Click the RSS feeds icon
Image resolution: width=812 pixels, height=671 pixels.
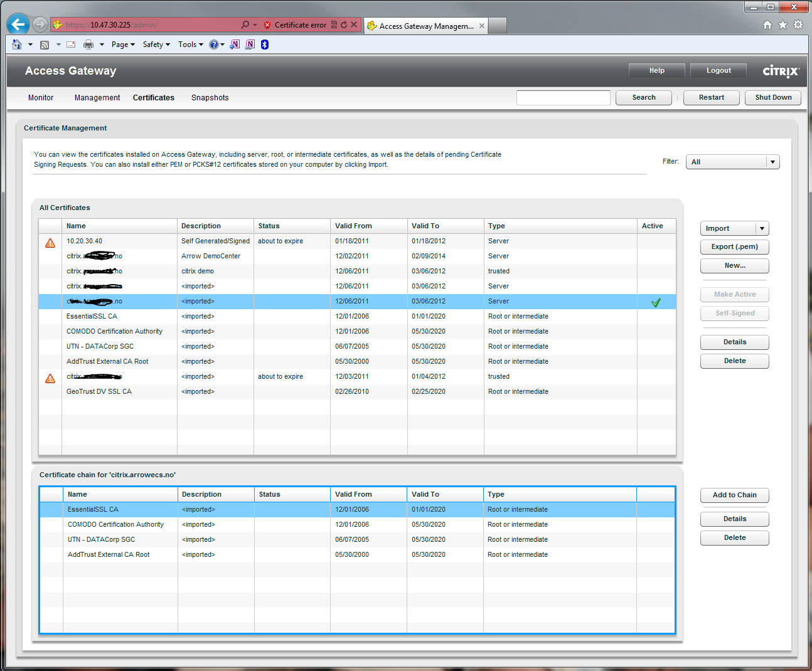click(45, 45)
